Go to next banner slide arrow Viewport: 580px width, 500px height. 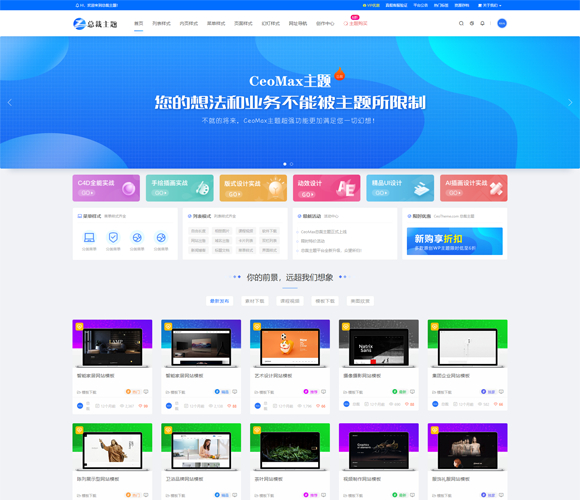point(570,102)
